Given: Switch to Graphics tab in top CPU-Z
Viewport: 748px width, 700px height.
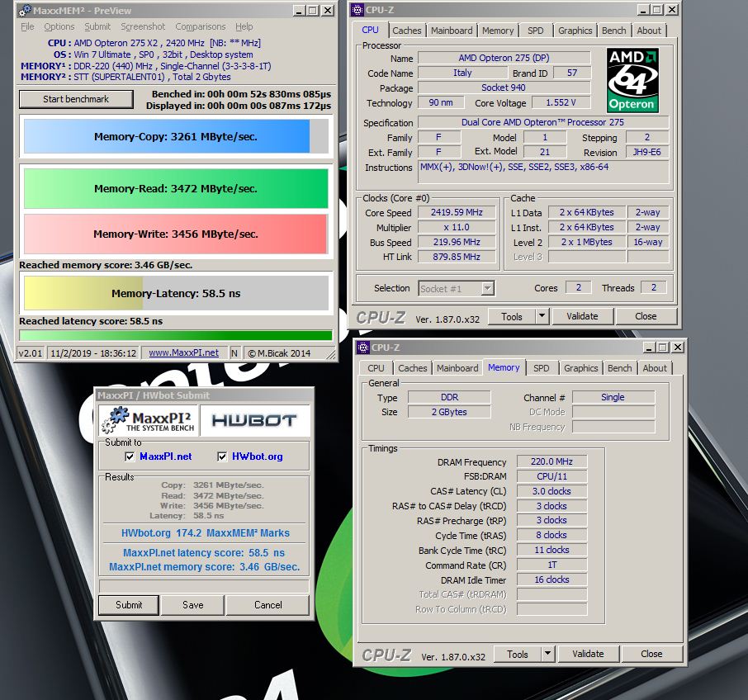Looking at the screenshot, I should (575, 31).
